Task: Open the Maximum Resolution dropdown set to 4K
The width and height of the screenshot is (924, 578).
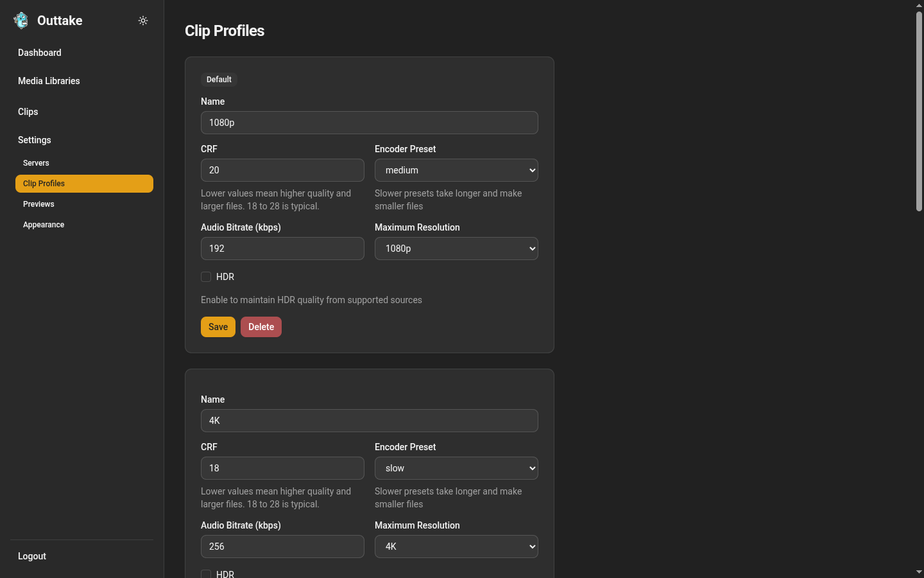Action: [456, 547]
